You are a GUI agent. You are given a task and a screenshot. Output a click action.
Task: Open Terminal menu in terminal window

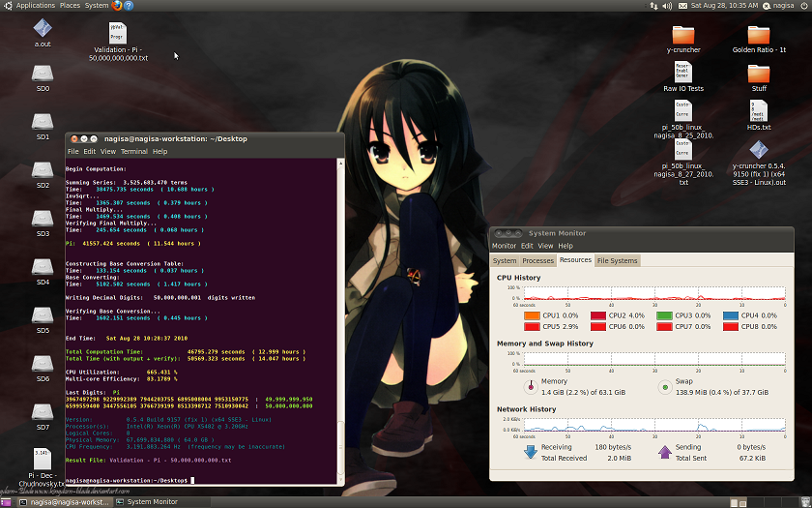pos(134,151)
